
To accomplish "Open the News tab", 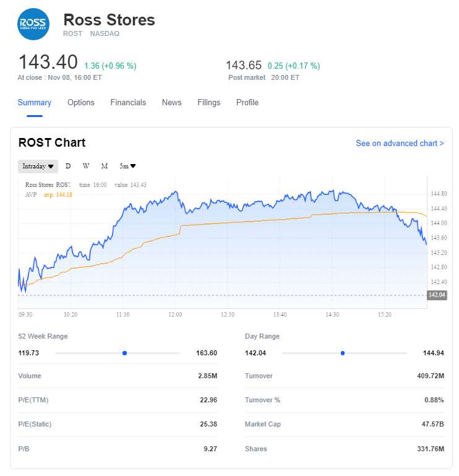I will [172, 103].
